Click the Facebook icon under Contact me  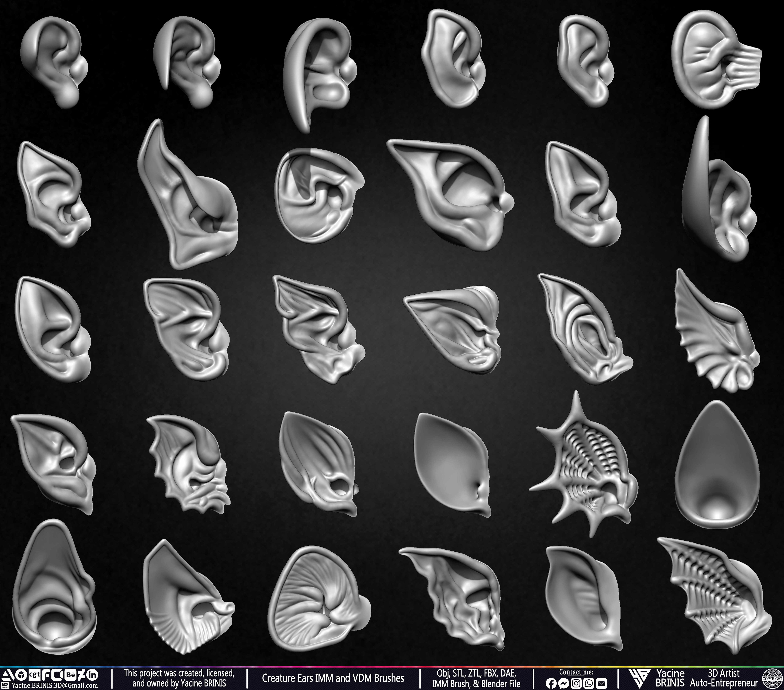click(551, 683)
